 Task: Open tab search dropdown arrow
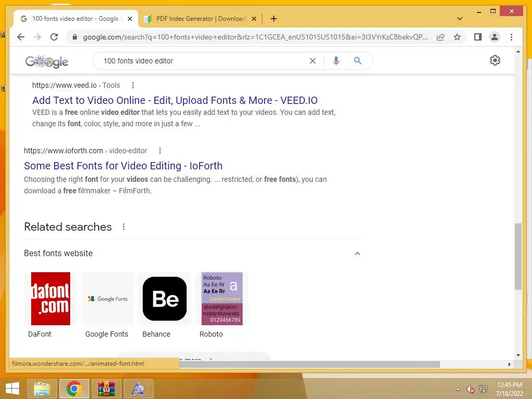(x=460, y=19)
